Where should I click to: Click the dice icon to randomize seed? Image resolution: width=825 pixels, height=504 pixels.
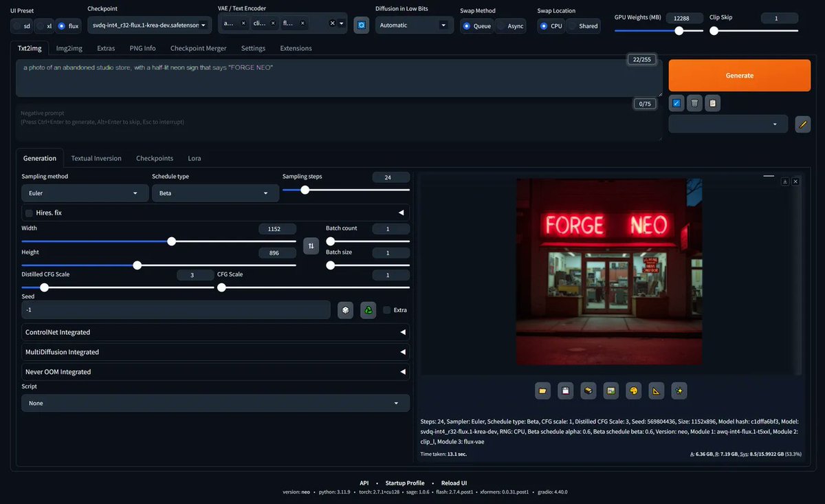(x=345, y=310)
